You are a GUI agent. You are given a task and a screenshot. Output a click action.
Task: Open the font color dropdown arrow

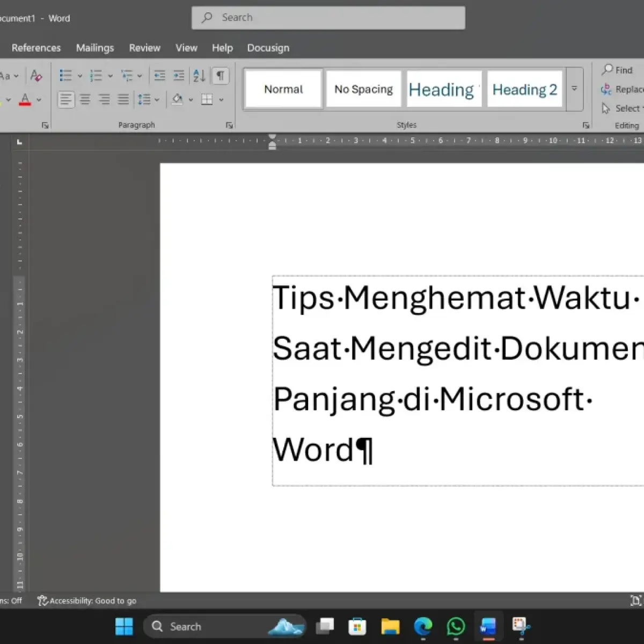click(39, 100)
